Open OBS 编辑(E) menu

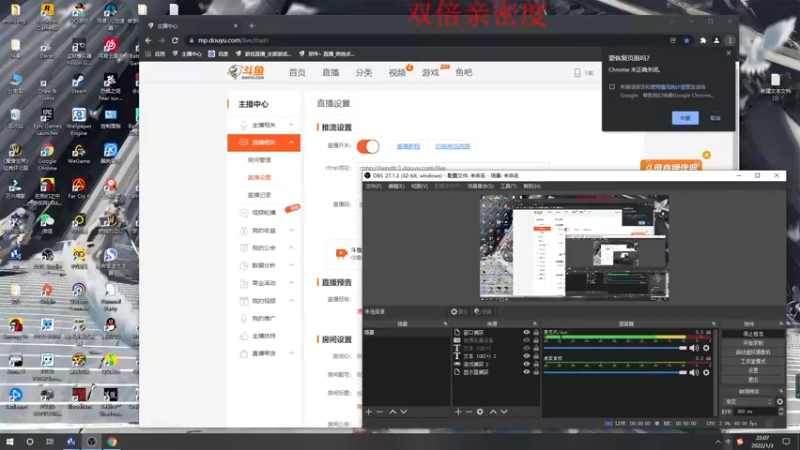[x=396, y=186]
